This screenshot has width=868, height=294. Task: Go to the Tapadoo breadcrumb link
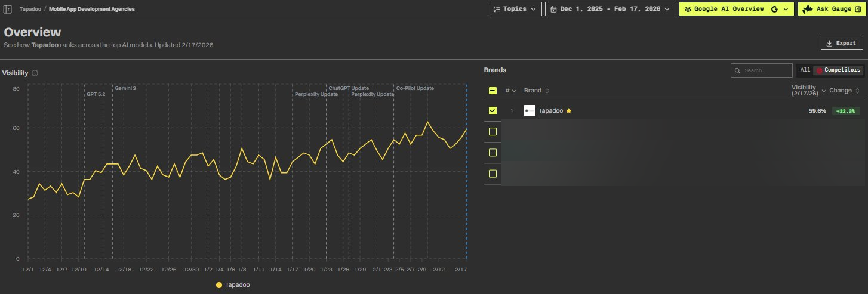pos(30,10)
